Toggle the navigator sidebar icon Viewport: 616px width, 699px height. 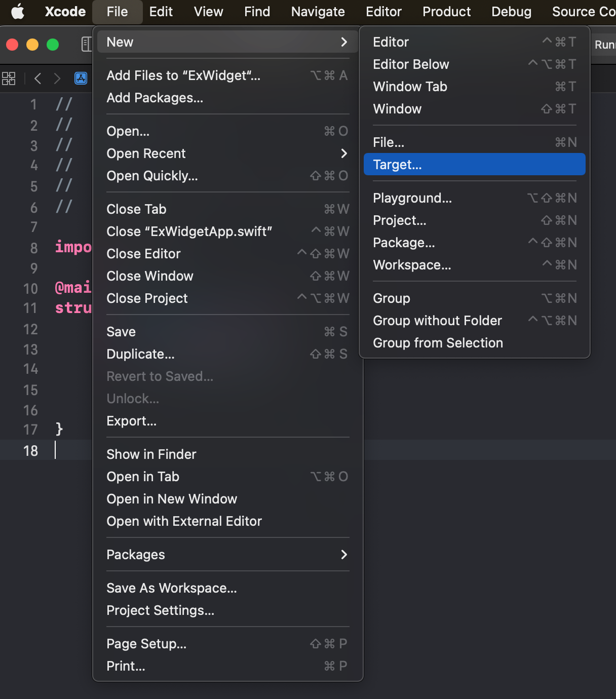(86, 44)
